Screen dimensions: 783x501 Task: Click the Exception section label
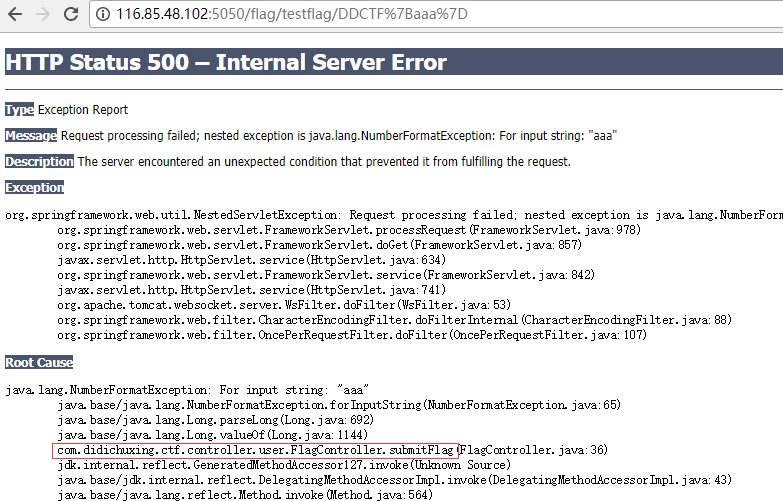[x=34, y=187]
